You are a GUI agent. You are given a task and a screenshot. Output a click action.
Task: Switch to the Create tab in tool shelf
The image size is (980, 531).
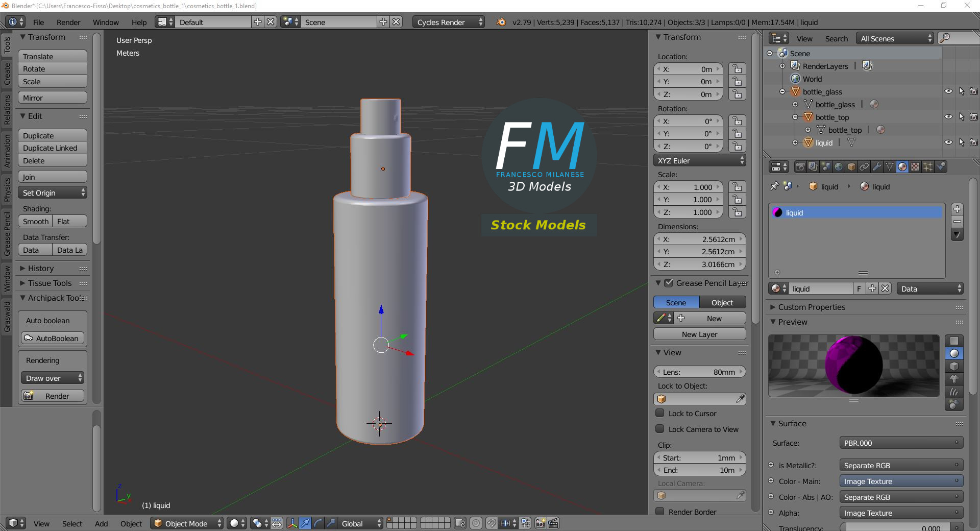[7, 74]
